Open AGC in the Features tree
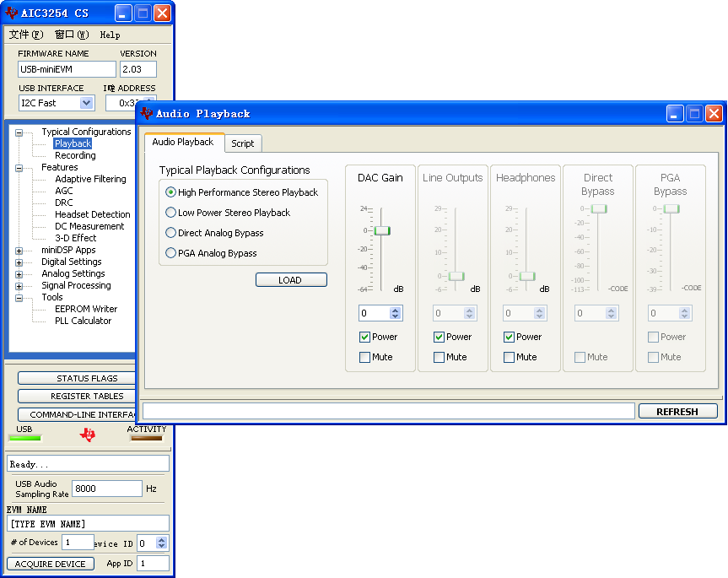The width and height of the screenshot is (728, 578). (x=63, y=191)
